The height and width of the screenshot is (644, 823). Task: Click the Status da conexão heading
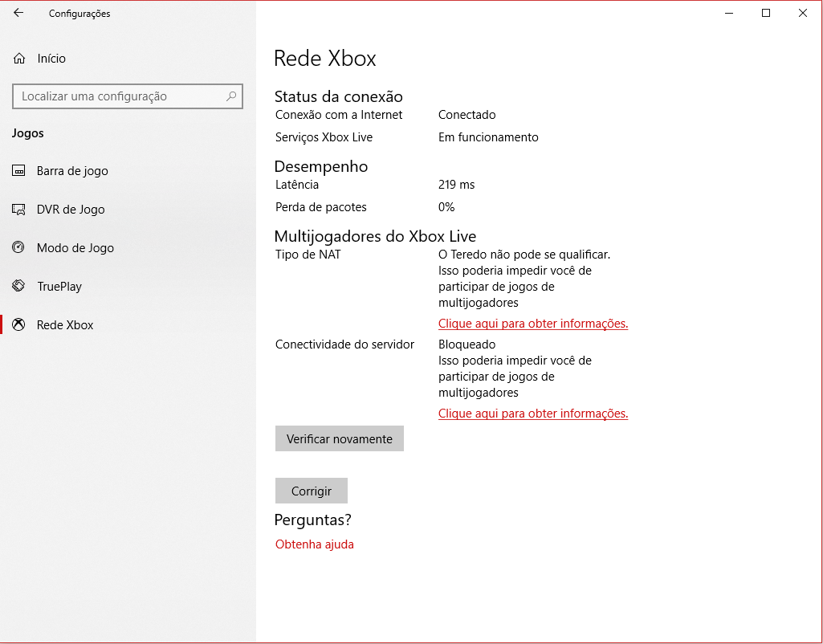339,96
